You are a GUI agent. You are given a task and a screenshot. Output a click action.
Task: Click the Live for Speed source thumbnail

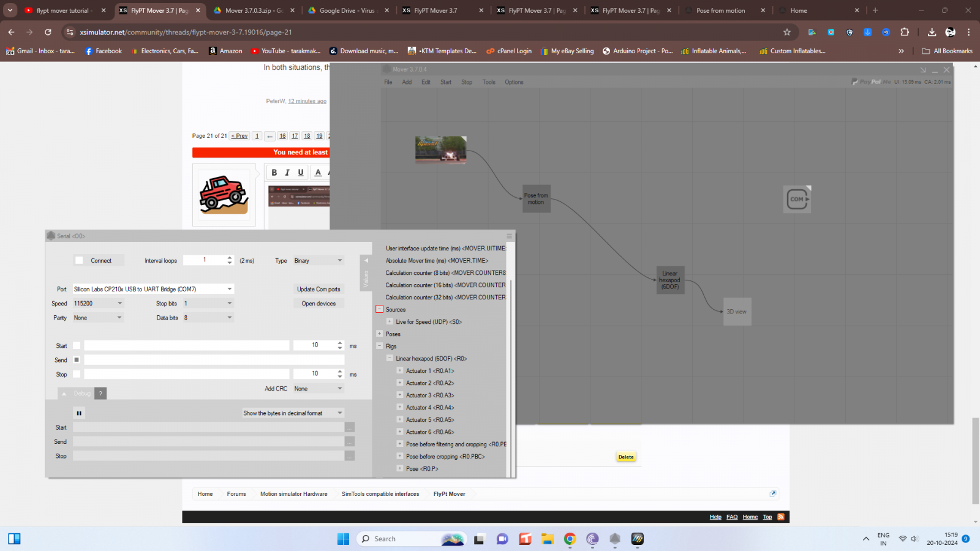pyautogui.click(x=440, y=149)
